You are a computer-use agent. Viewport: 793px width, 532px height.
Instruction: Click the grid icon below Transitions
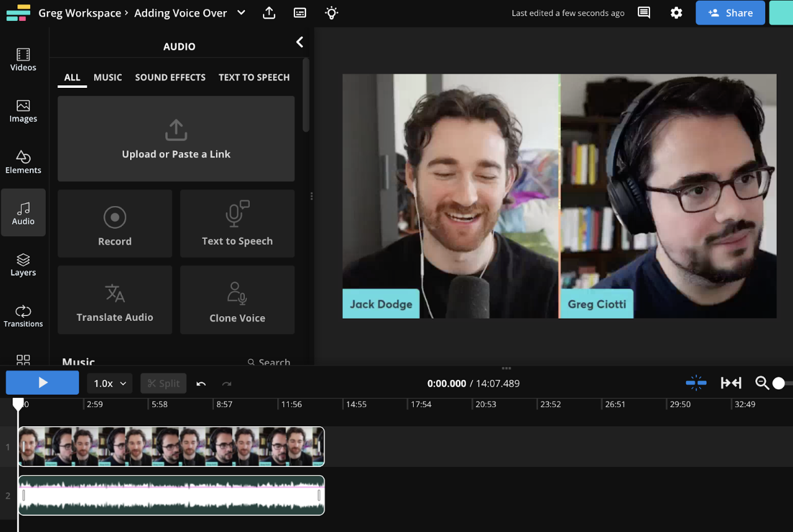pyautogui.click(x=23, y=359)
